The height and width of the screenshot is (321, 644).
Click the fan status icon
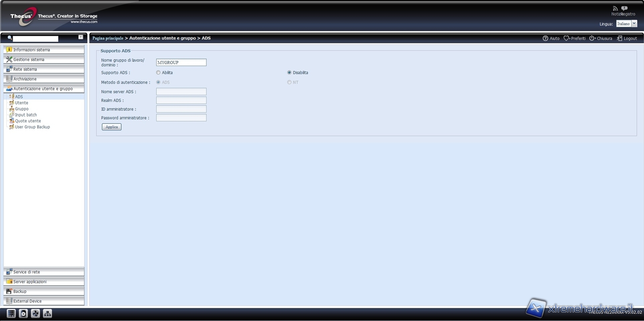36,313
